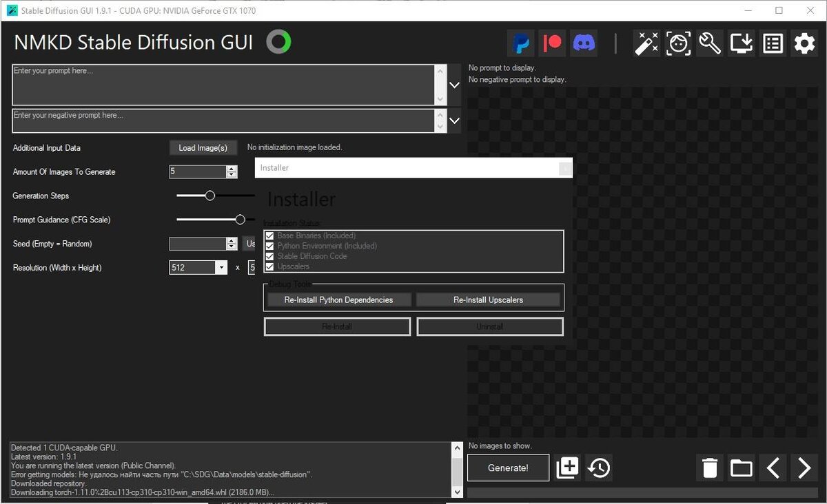Click the log console scrollbar
827x504 pixels.
[x=458, y=470]
